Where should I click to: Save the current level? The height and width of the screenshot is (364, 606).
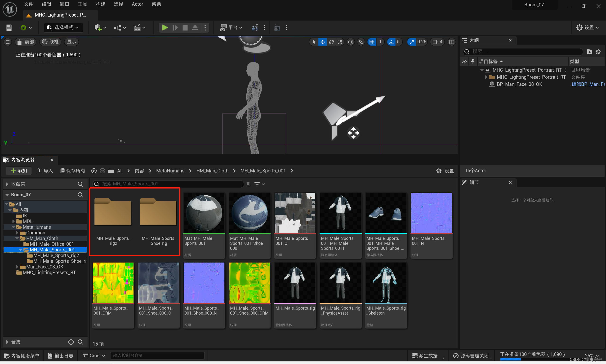point(9,27)
